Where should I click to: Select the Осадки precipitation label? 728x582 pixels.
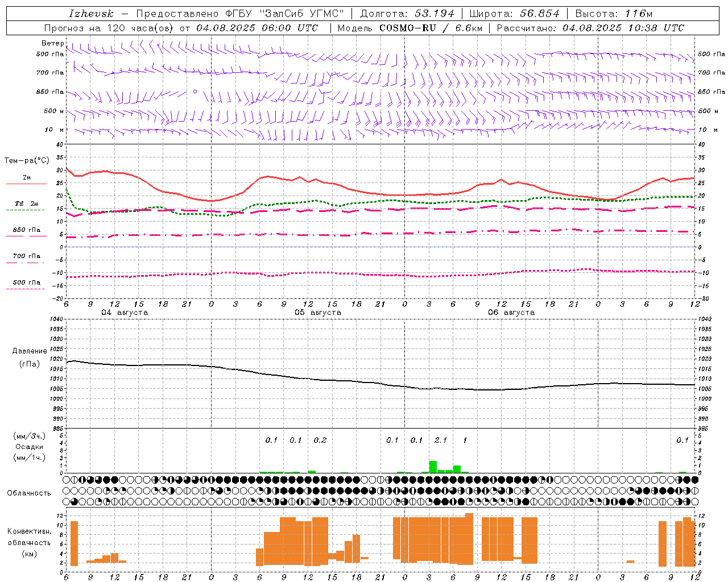[30, 447]
